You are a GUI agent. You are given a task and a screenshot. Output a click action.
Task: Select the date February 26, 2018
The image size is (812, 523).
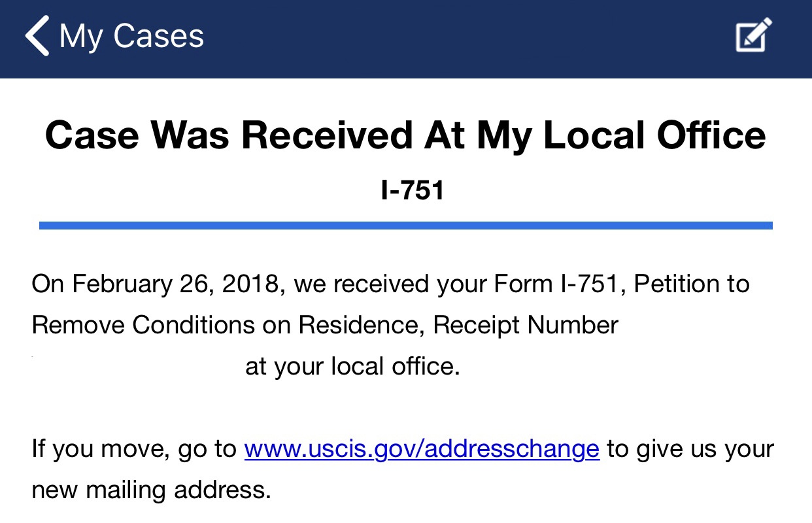(x=178, y=284)
